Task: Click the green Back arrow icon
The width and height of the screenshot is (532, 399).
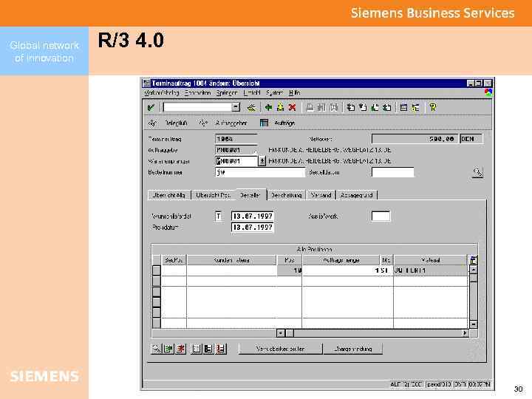Action: [x=268, y=108]
